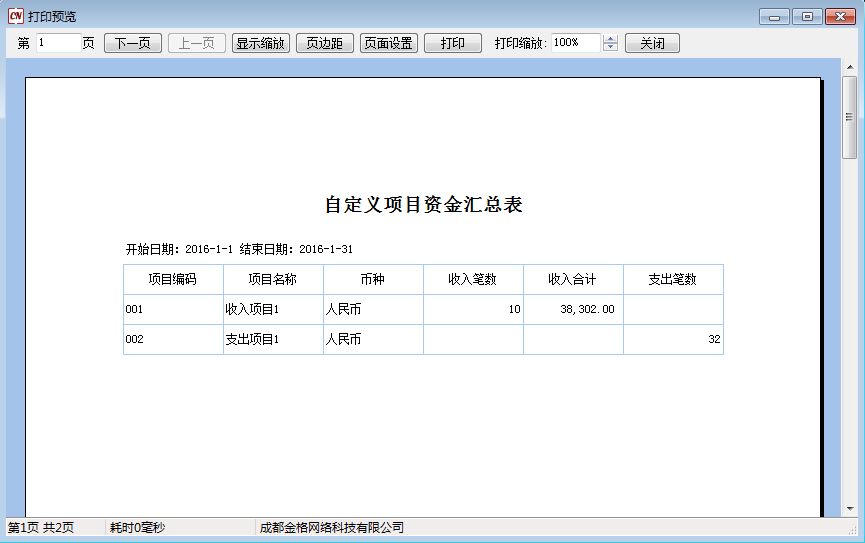Click the 38,302.00 income total cell
The height and width of the screenshot is (543, 865).
click(x=573, y=310)
